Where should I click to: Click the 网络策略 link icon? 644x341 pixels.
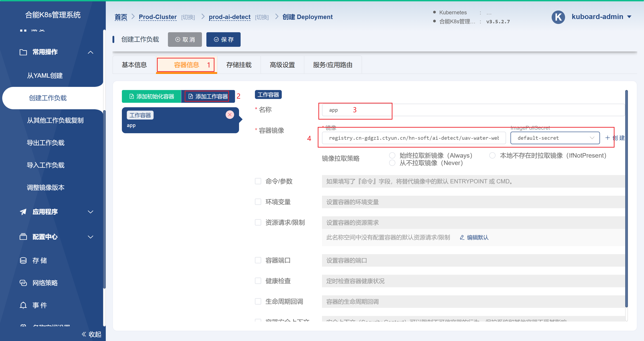click(23, 283)
